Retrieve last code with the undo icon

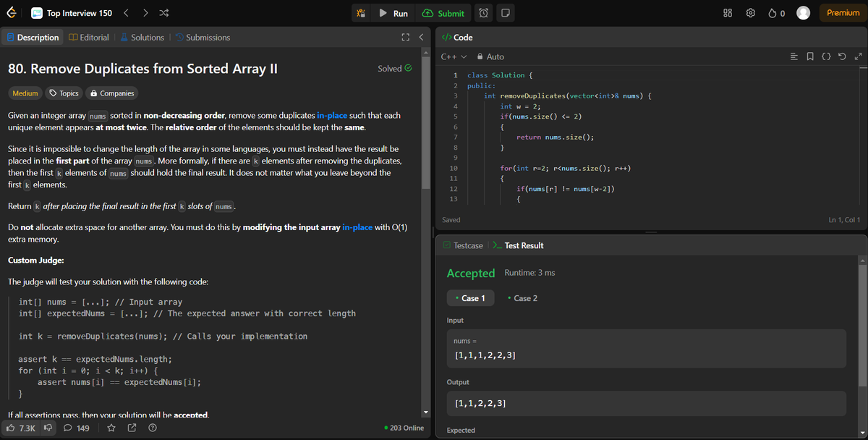click(x=843, y=56)
